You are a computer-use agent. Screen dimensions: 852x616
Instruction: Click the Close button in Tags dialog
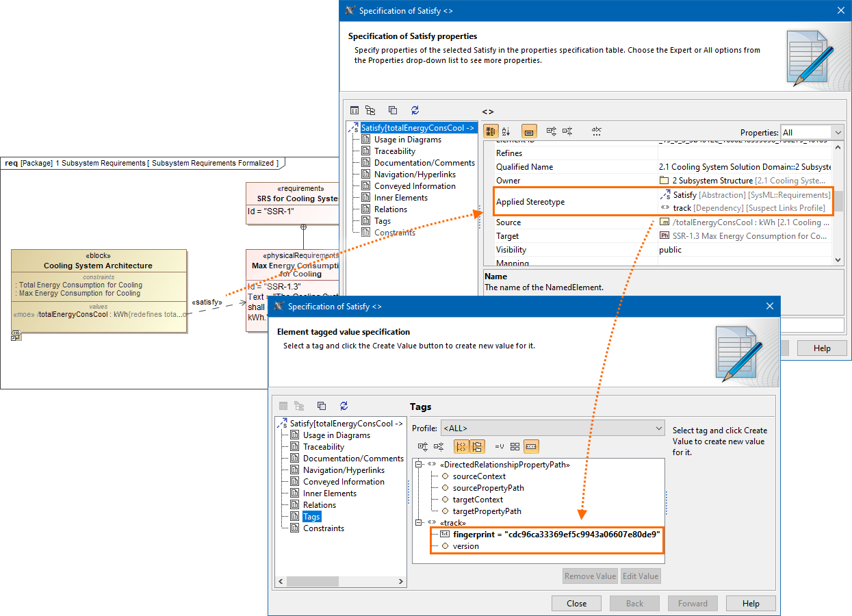pos(576,604)
